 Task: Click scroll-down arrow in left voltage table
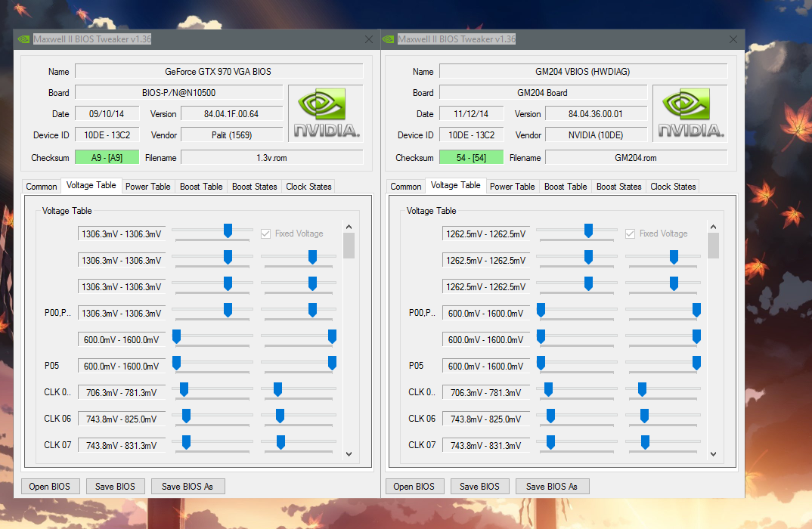pos(349,454)
